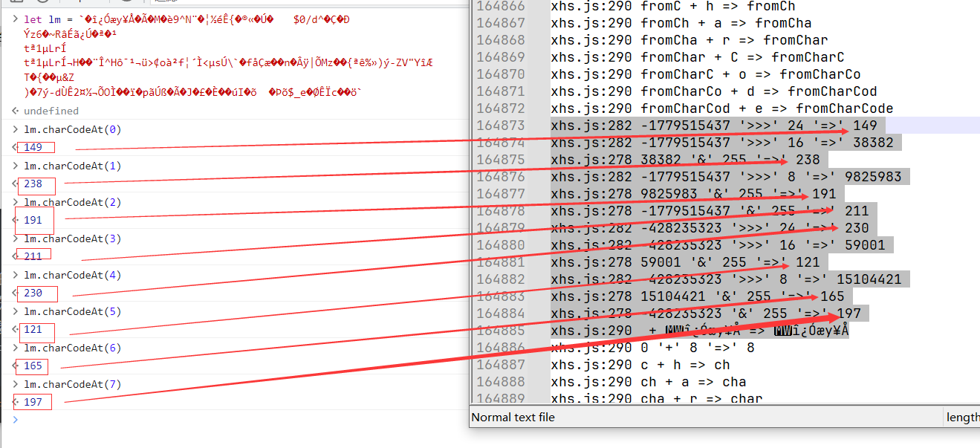Click 'fromCh + a => fromCha' log line

681,23
